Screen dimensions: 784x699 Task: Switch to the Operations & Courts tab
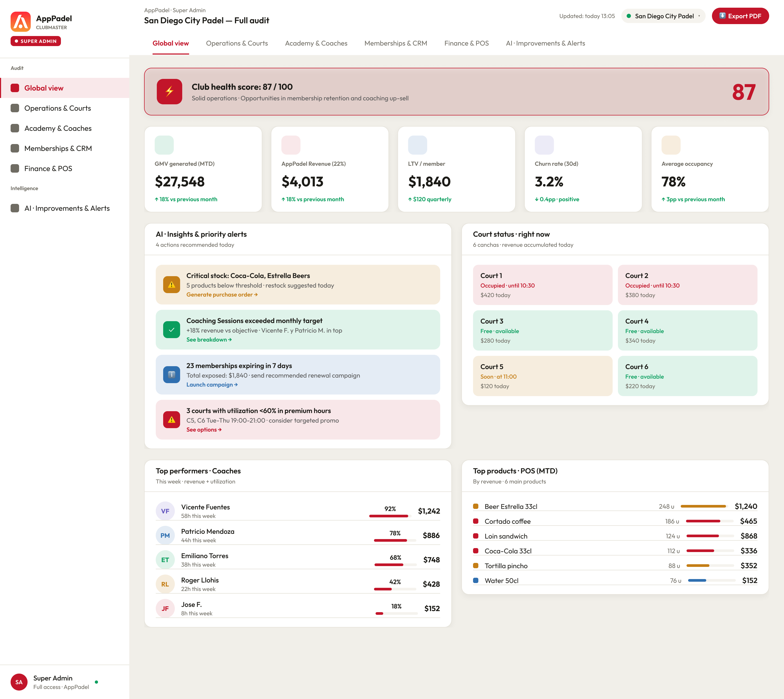coord(237,43)
